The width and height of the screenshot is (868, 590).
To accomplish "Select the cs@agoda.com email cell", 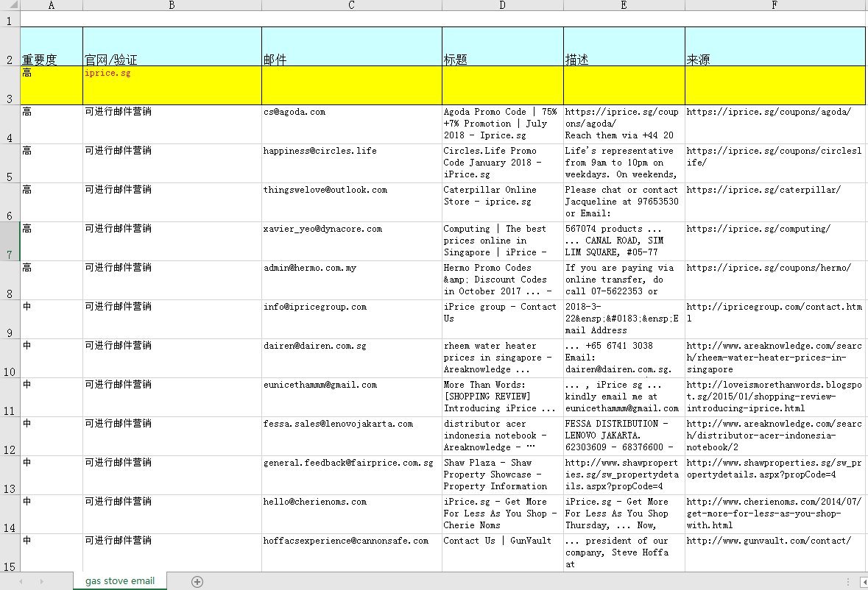I will 351,124.
